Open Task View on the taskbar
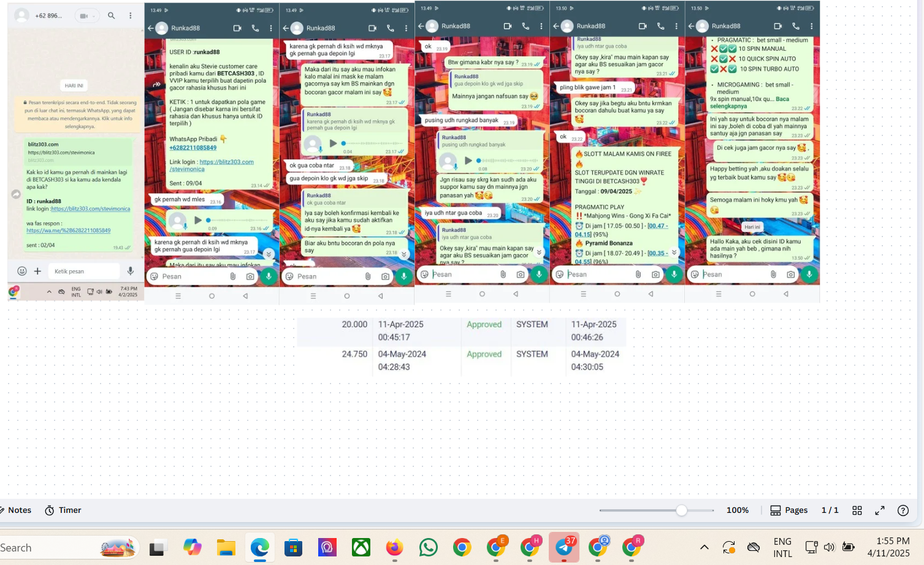The width and height of the screenshot is (924, 565). pos(158,547)
